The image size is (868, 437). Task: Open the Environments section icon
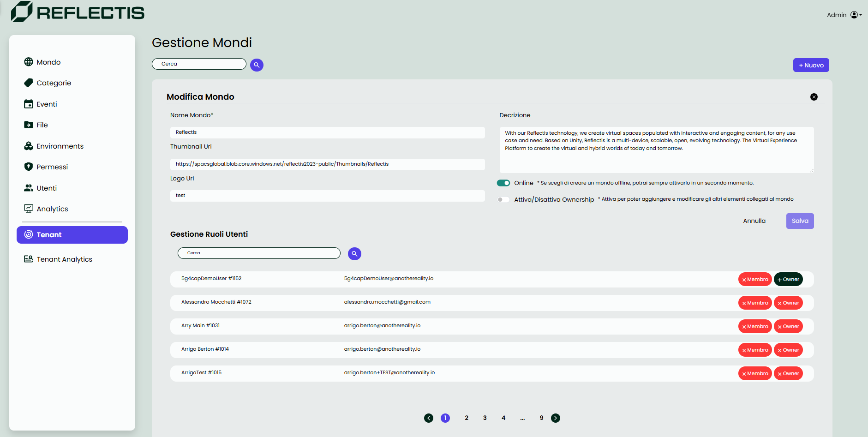[29, 146]
